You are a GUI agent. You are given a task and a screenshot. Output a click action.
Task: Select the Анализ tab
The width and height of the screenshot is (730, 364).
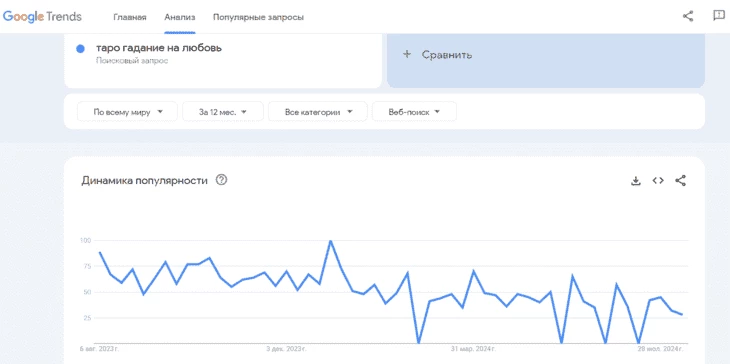(x=180, y=17)
